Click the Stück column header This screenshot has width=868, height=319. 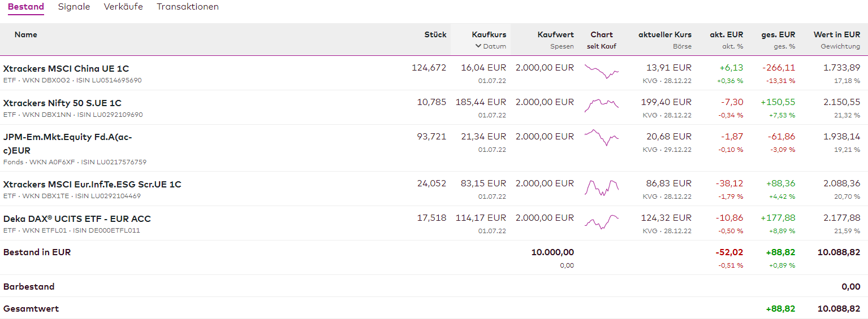click(x=435, y=34)
